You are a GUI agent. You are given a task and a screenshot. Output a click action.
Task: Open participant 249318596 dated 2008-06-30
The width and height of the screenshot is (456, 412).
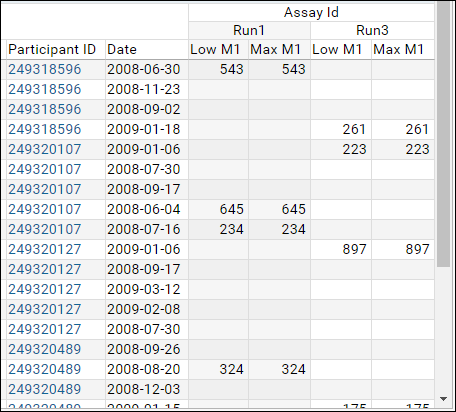tap(45, 69)
